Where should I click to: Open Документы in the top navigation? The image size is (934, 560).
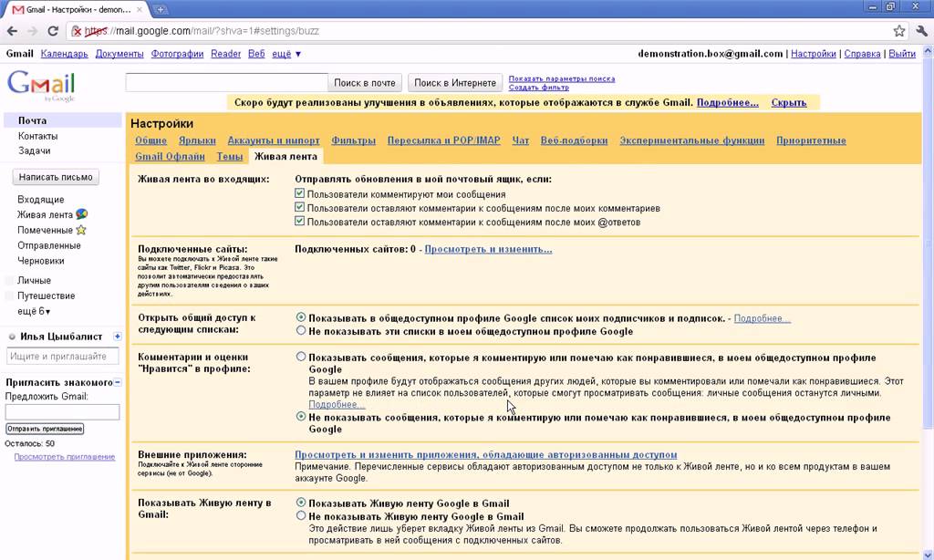[119, 54]
